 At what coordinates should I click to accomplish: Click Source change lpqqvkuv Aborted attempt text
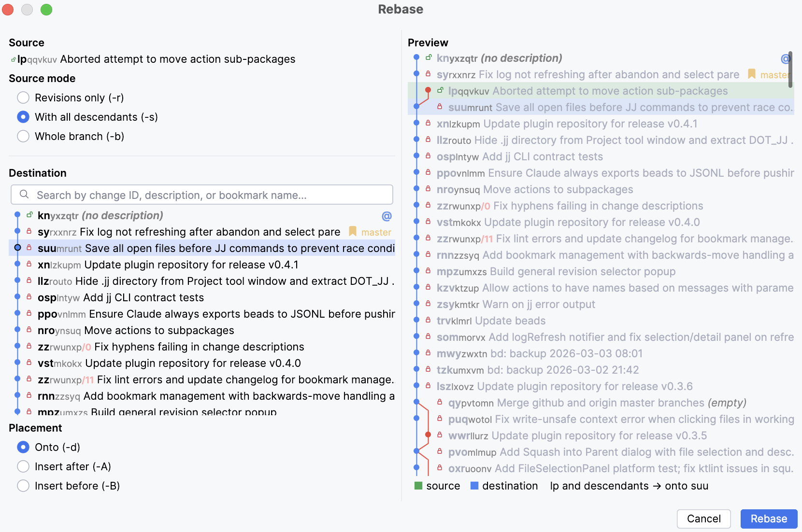click(x=157, y=59)
